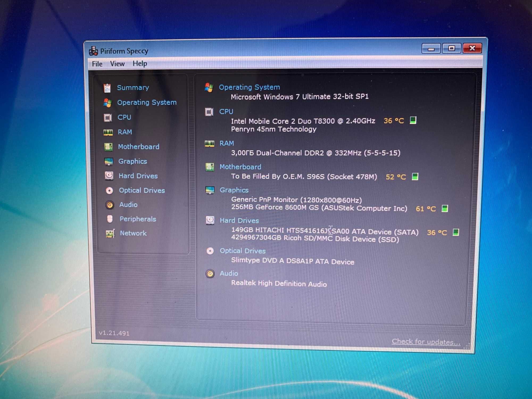532x399 pixels.
Task: Select Audio label in the sidebar
Action: 128,205
